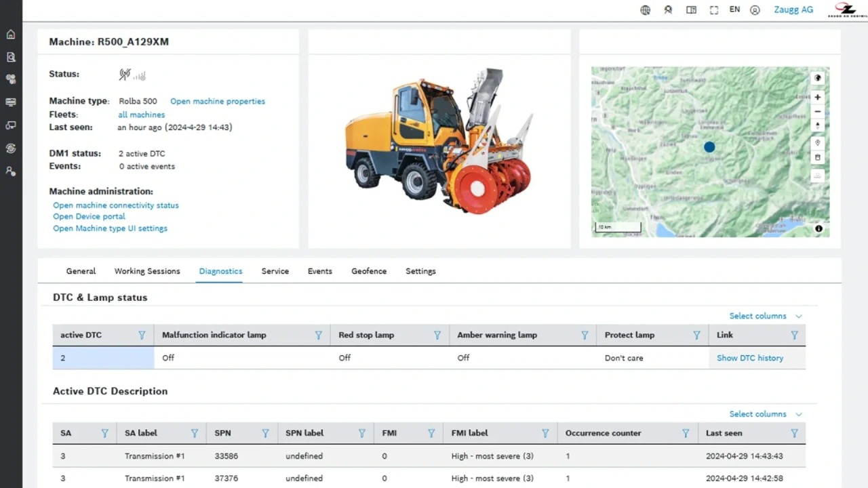Filter the Red stop lamp column
868x488 pixels.
coord(437,335)
